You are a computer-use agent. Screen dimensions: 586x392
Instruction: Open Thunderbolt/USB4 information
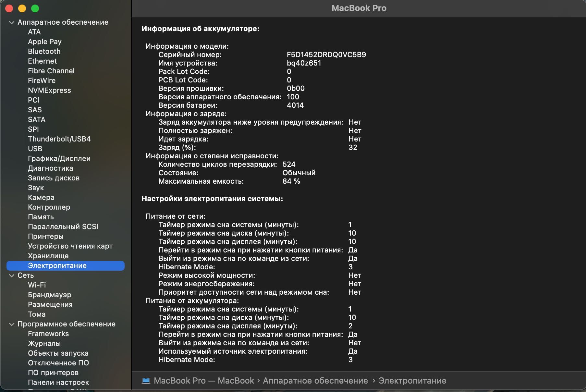59,139
